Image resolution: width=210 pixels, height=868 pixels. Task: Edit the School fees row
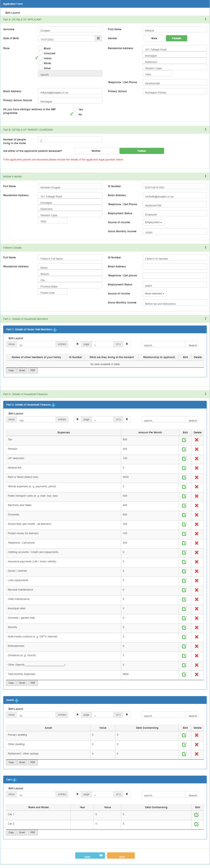coord(184,524)
